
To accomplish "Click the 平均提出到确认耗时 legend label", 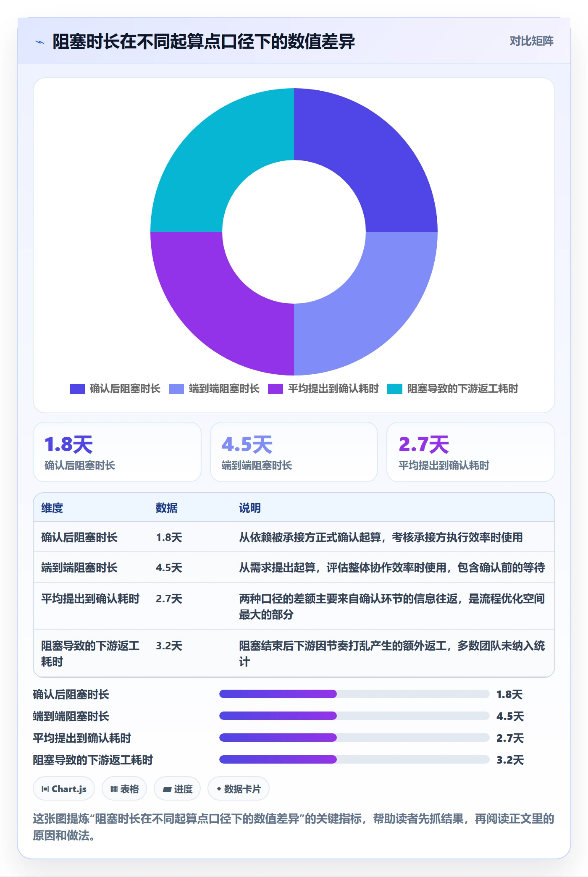I will tap(333, 389).
